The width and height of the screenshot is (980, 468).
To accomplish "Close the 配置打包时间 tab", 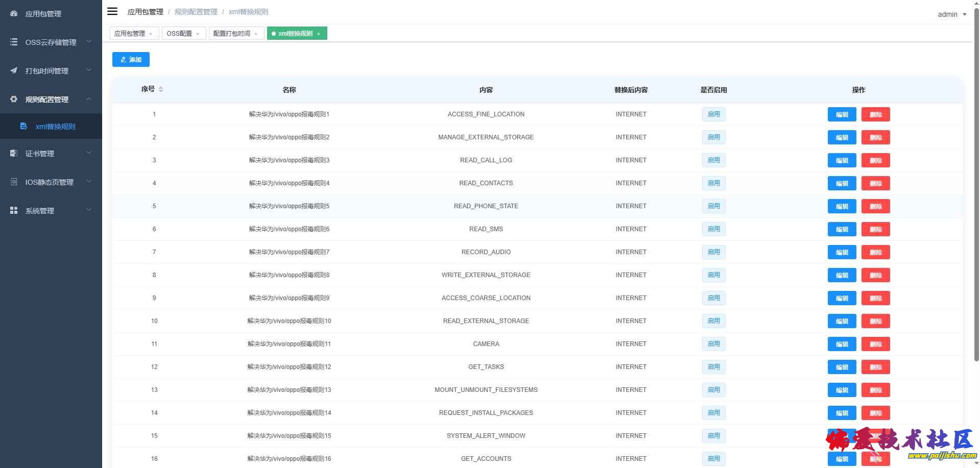I will (x=256, y=34).
